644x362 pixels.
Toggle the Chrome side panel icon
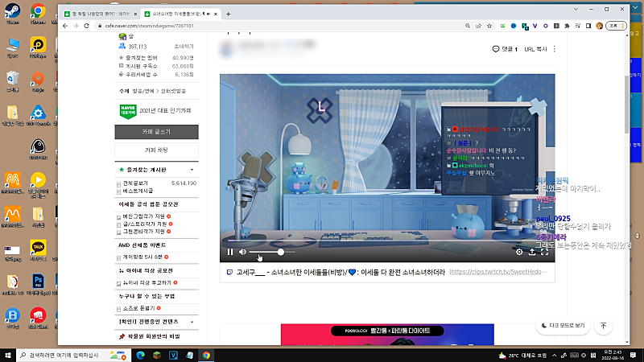(588, 26)
